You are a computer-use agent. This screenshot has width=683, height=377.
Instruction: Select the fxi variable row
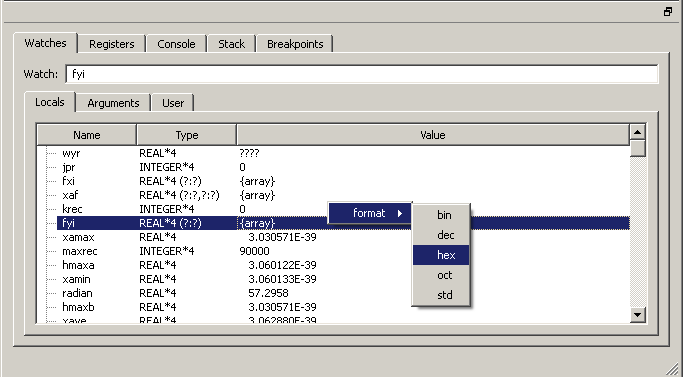tap(333, 181)
